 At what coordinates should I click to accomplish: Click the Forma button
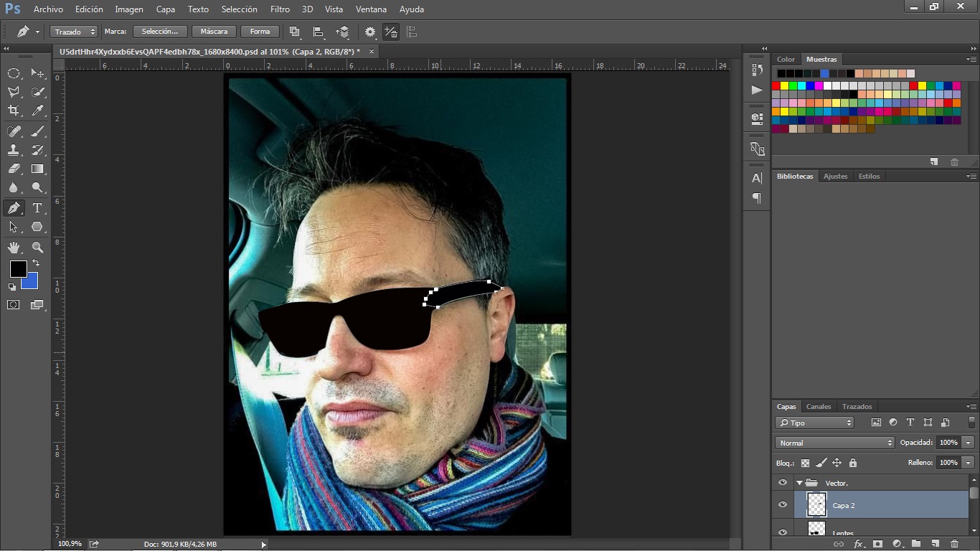point(260,32)
